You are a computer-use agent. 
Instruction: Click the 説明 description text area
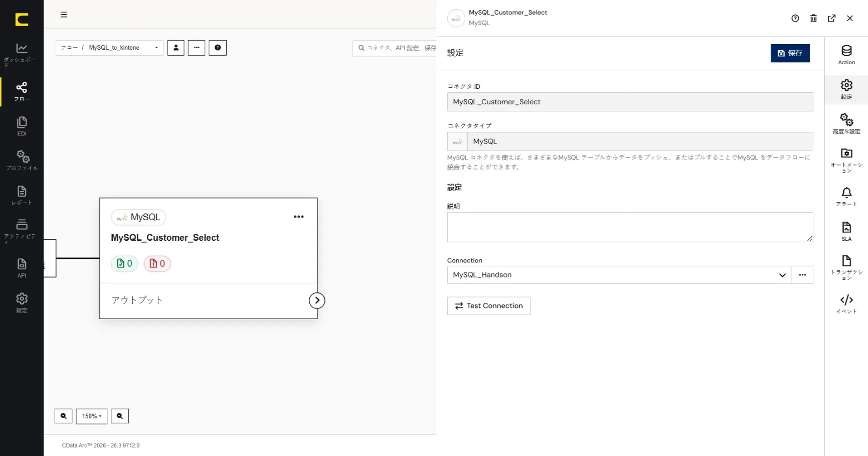click(x=630, y=227)
